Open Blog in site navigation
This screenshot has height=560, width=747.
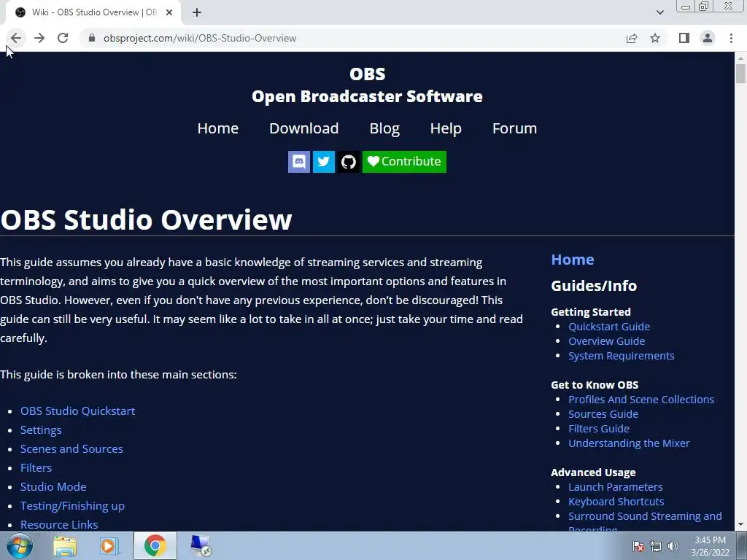pyautogui.click(x=384, y=128)
